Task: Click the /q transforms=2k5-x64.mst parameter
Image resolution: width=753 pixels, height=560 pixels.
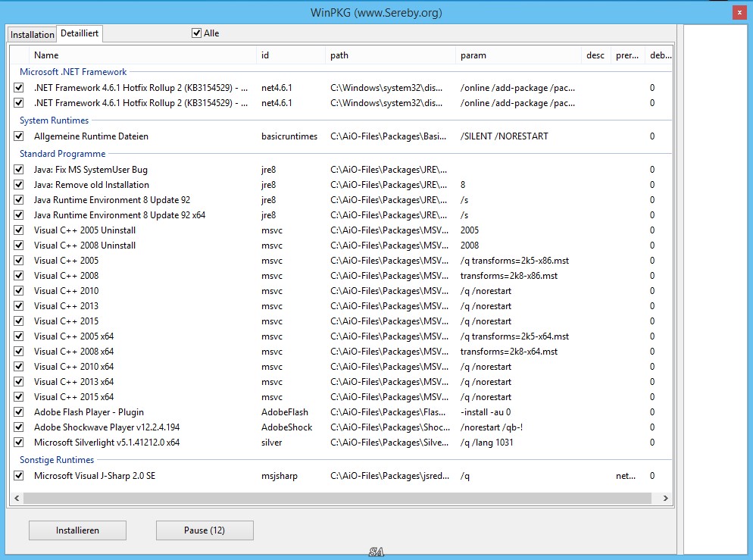Action: (x=514, y=336)
